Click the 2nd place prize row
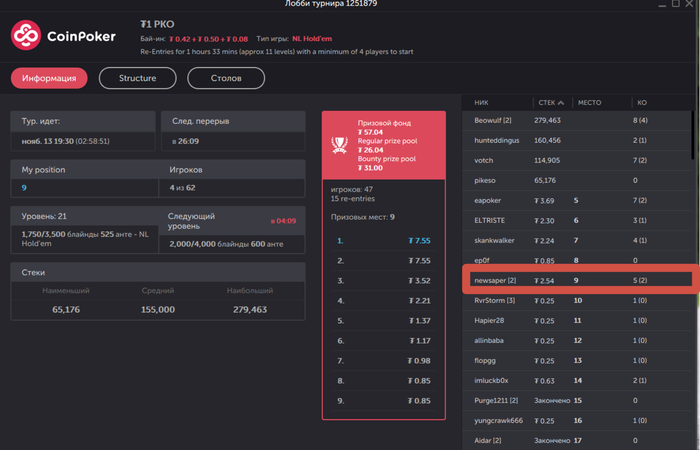The image size is (700, 450). point(384,261)
